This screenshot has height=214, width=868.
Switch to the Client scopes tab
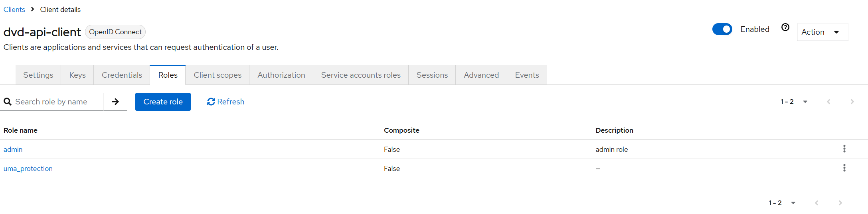point(217,75)
